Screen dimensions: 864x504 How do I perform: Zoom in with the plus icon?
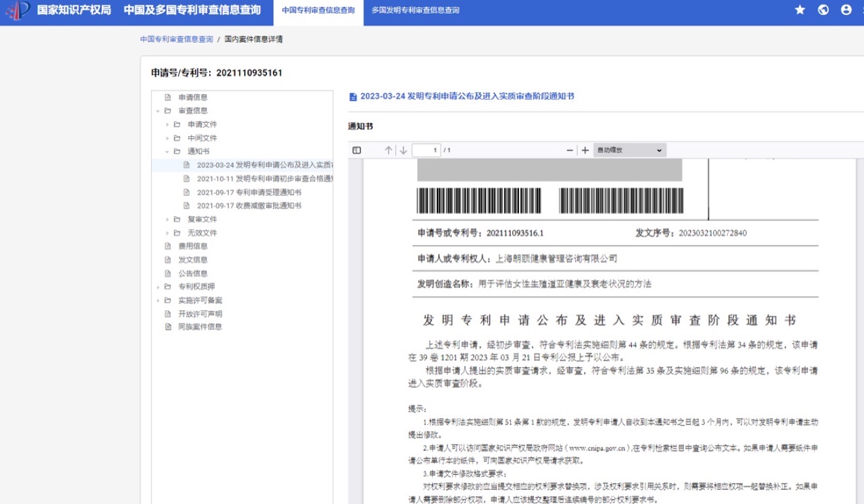coord(585,151)
